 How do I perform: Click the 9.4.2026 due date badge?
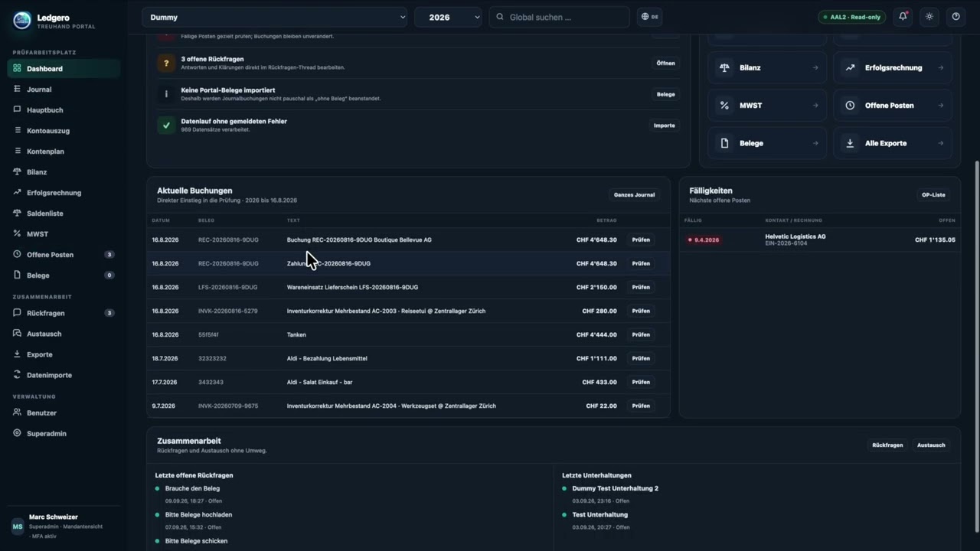point(704,240)
